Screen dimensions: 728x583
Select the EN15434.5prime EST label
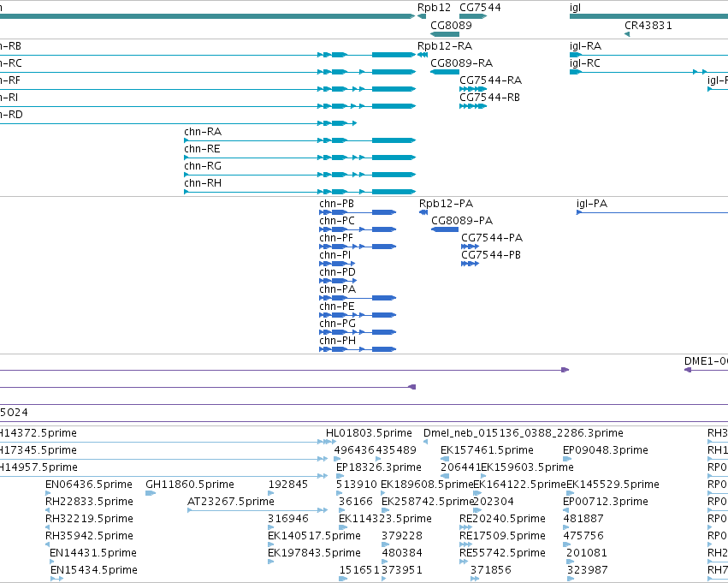point(94,570)
